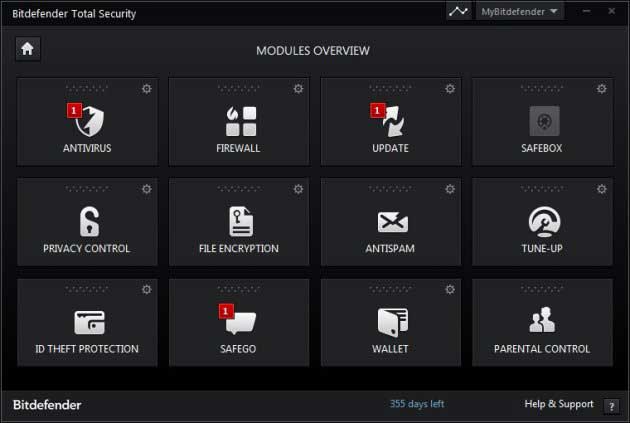Click the Help & Support link
This screenshot has width=630, height=423.
tap(560, 404)
